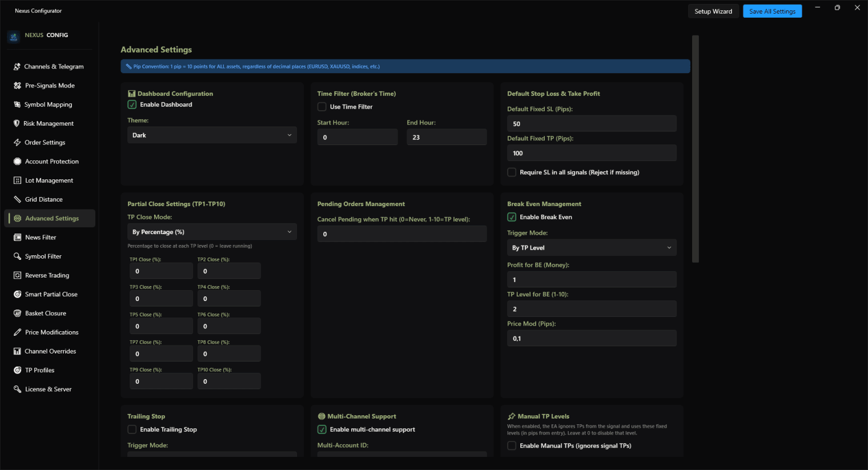Click the Advanced Settings gear icon
Viewport: 868px width, 470px height.
pyautogui.click(x=17, y=219)
